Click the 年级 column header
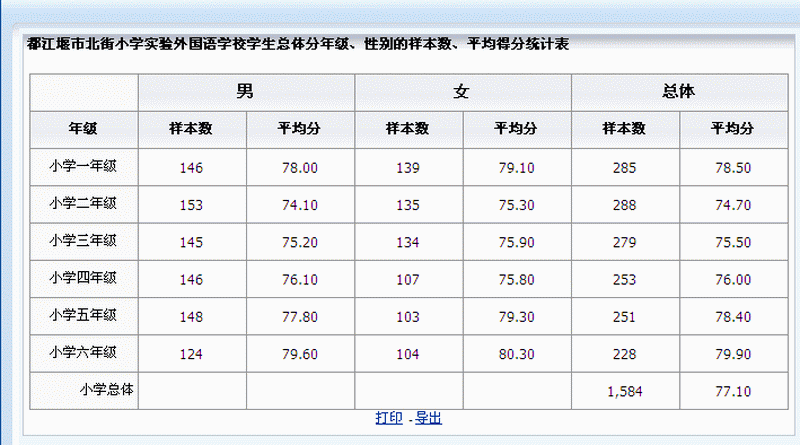This screenshot has width=800, height=445. (83, 128)
